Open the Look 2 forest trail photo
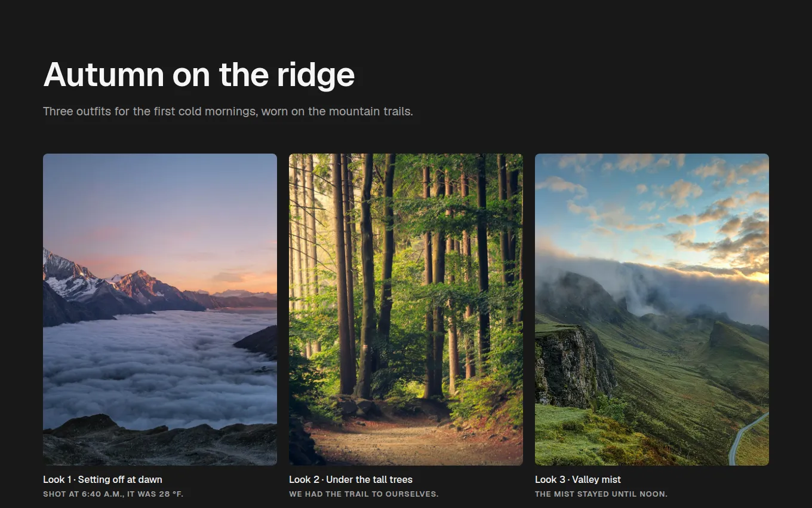Screen dimensions: 812x508 [406, 310]
